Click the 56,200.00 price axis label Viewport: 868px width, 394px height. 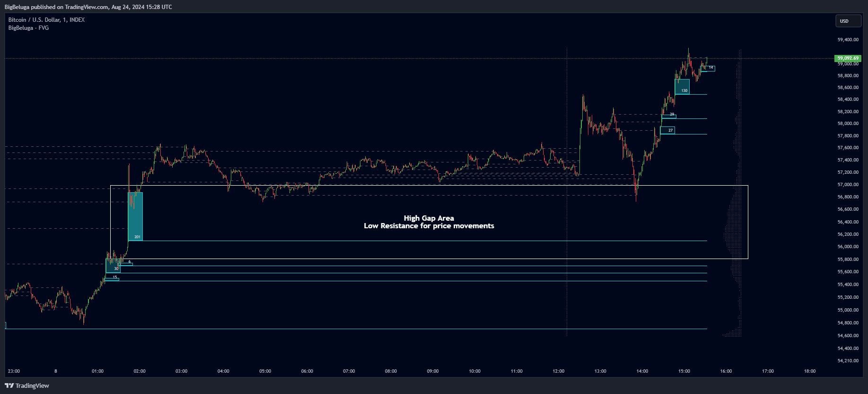[848, 234]
